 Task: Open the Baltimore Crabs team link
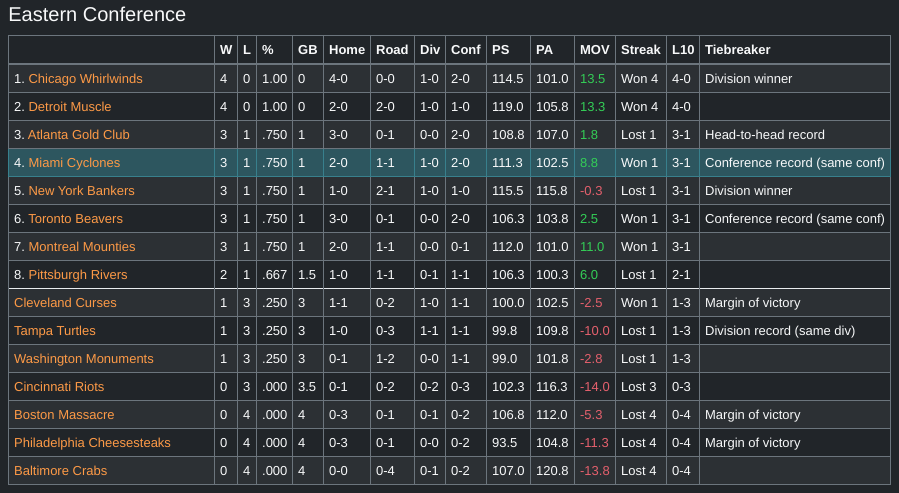pos(61,471)
